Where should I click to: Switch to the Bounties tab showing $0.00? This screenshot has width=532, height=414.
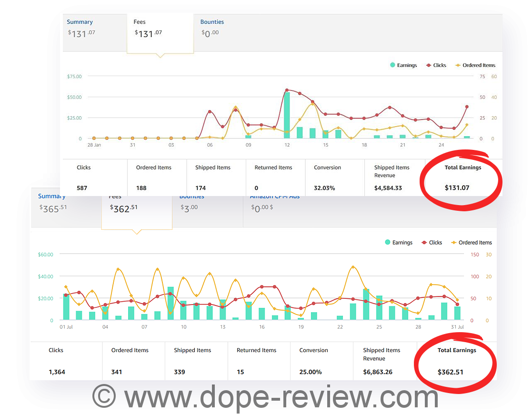pos(212,28)
